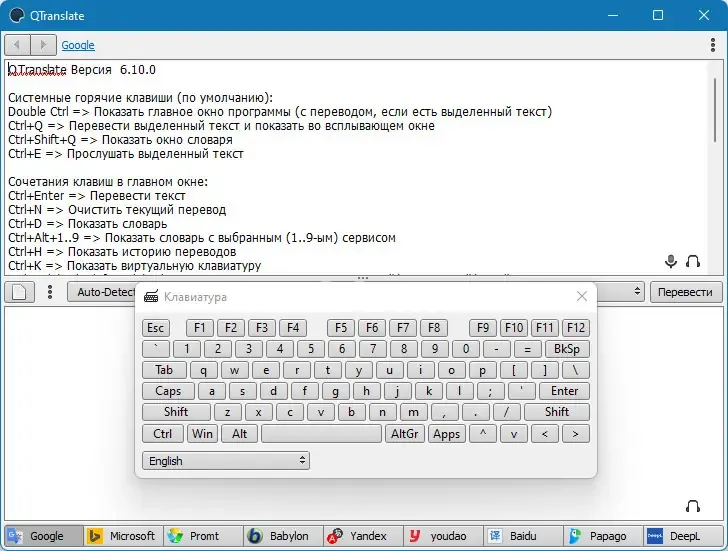This screenshot has height=551, width=728.
Task: Toggle the AltGr key
Action: click(x=404, y=434)
